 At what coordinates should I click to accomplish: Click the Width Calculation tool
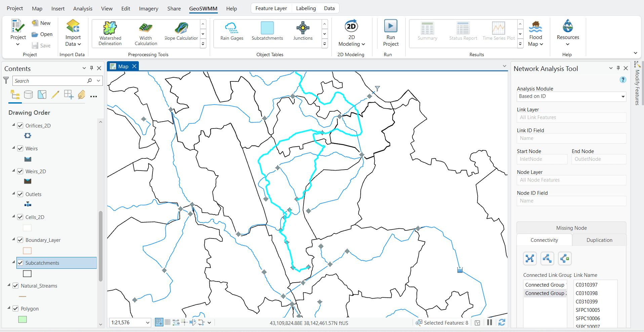click(146, 33)
